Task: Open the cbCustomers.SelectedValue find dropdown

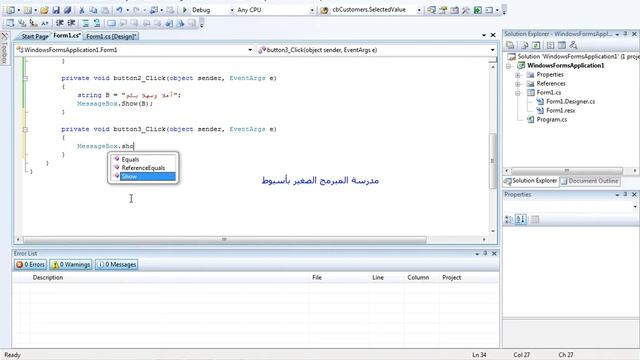Action: pyautogui.click(x=419, y=10)
